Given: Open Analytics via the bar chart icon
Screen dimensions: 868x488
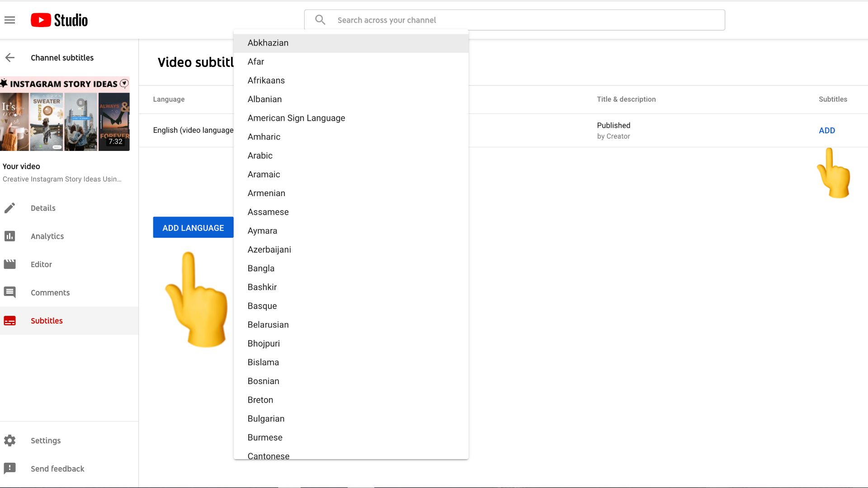Looking at the screenshot, I should [x=10, y=236].
